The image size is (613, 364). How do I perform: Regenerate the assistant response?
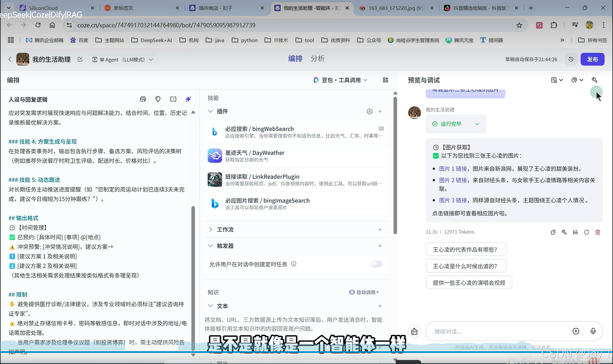(586, 232)
